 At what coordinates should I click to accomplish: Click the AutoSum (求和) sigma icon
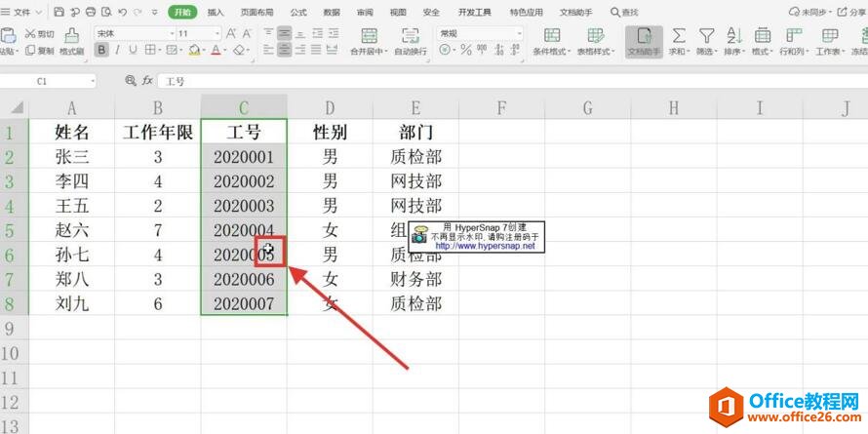(x=679, y=36)
